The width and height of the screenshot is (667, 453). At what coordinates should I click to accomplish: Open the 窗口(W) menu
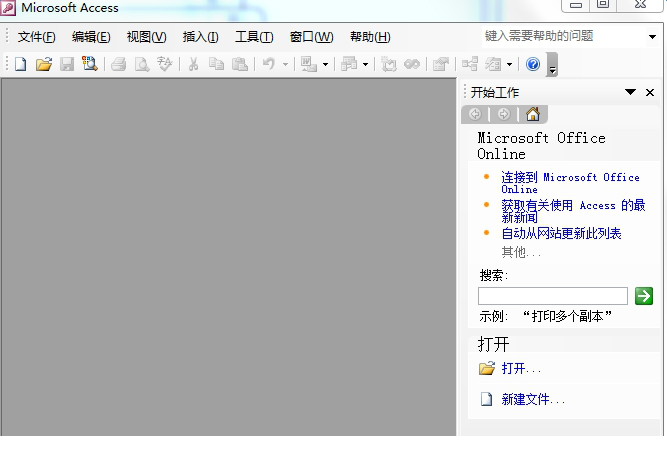311,37
